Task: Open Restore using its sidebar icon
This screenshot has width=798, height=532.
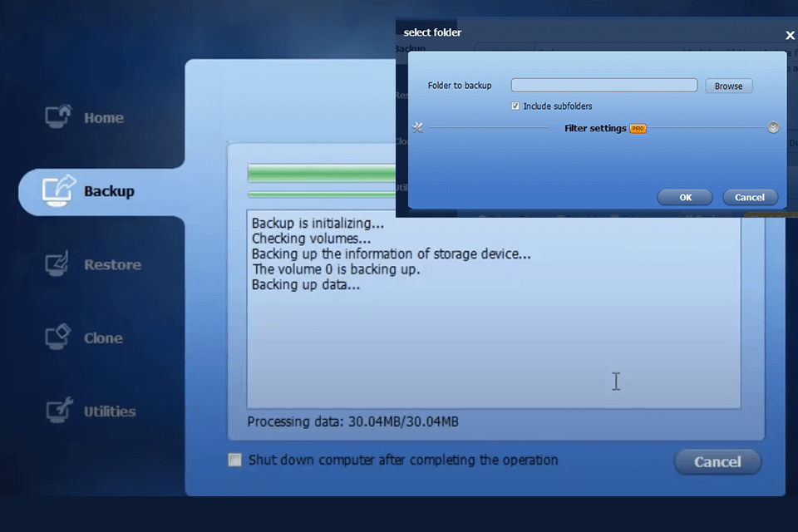Action: (58, 264)
